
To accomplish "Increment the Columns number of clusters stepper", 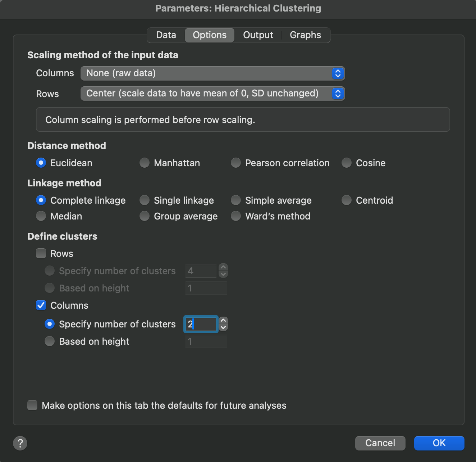I will click(x=223, y=320).
